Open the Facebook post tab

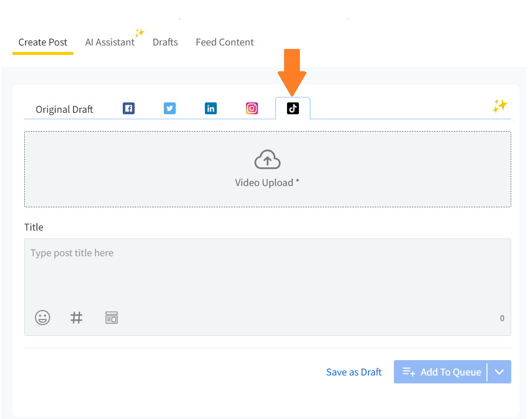point(129,108)
